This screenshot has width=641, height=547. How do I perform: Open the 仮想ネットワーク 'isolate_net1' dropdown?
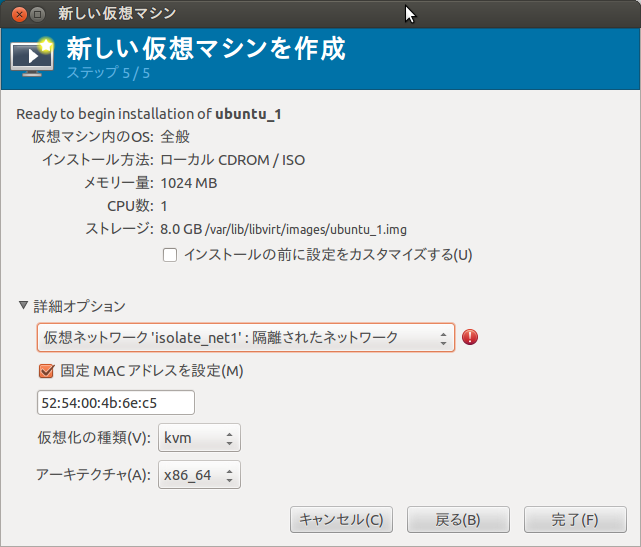pos(245,337)
